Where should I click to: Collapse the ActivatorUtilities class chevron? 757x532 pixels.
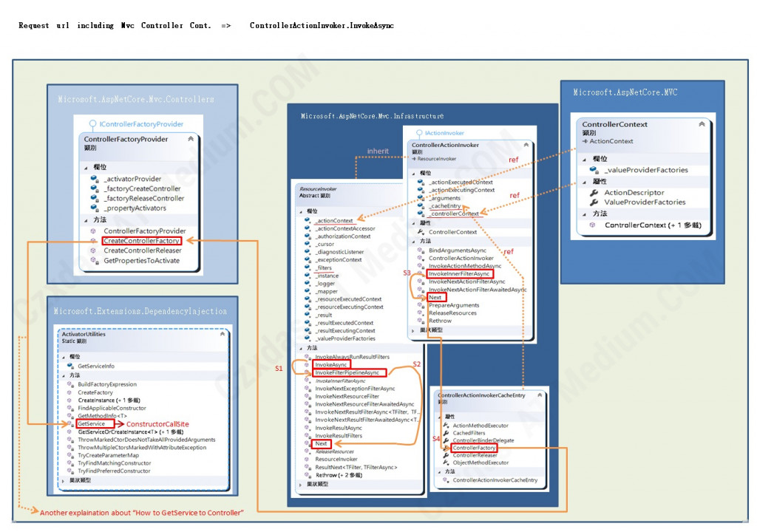[222, 333]
